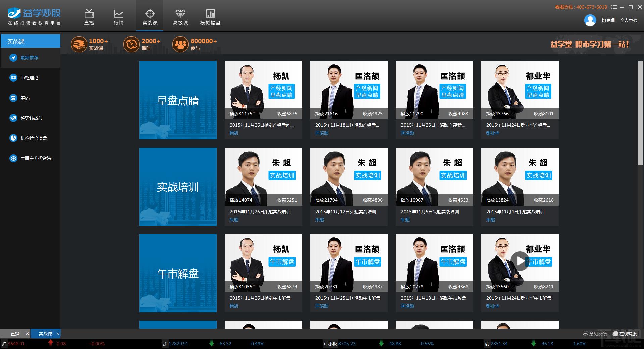Click the username 切克闹
The height and width of the screenshot is (349, 644).
tap(608, 20)
